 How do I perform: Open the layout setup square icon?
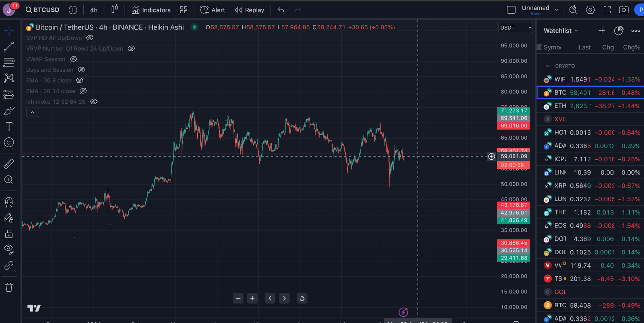[x=511, y=10]
